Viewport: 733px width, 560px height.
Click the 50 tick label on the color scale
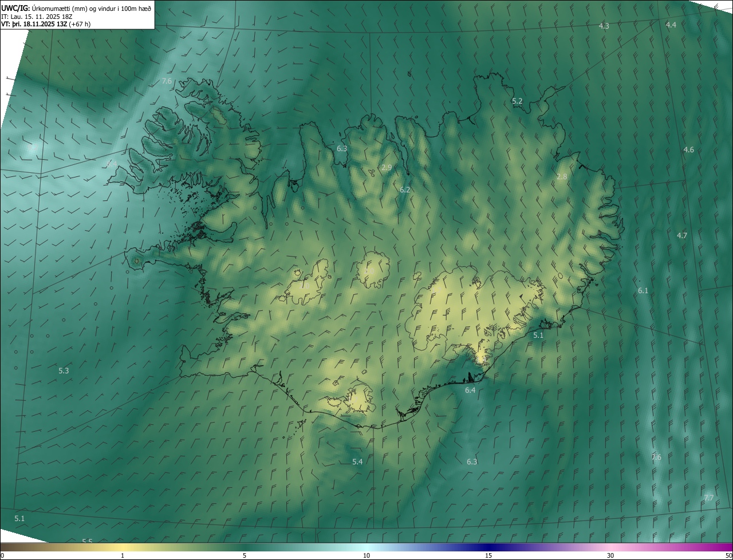pyautogui.click(x=728, y=556)
